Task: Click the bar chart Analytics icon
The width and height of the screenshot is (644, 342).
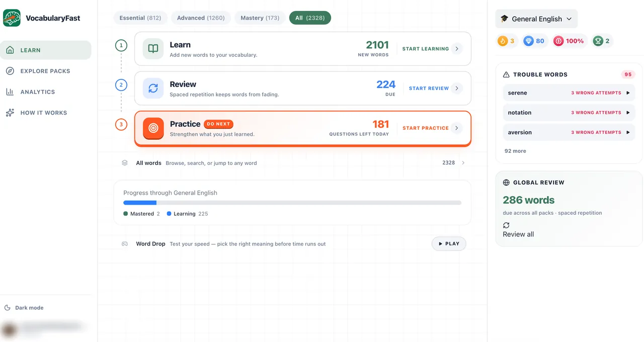Action: point(10,92)
